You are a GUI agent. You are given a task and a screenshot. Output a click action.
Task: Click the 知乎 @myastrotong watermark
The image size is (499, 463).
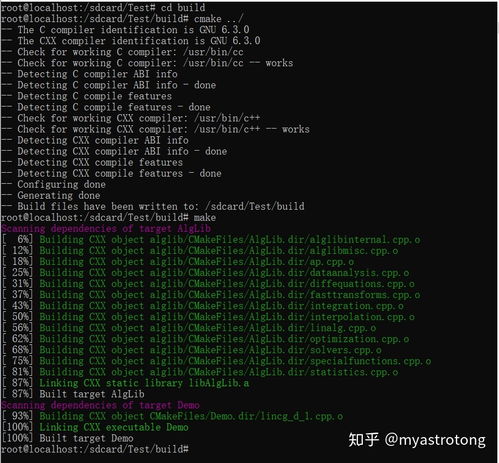417,440
